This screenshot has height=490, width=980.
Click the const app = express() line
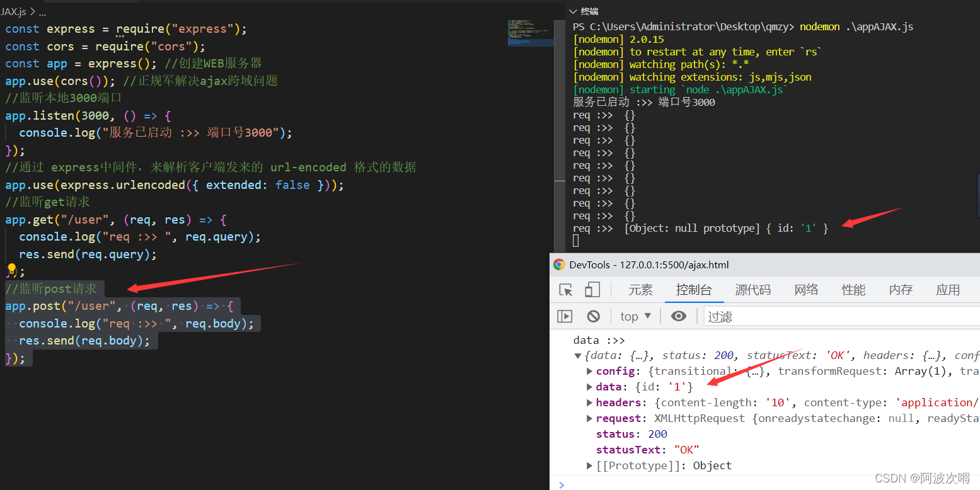[134, 64]
